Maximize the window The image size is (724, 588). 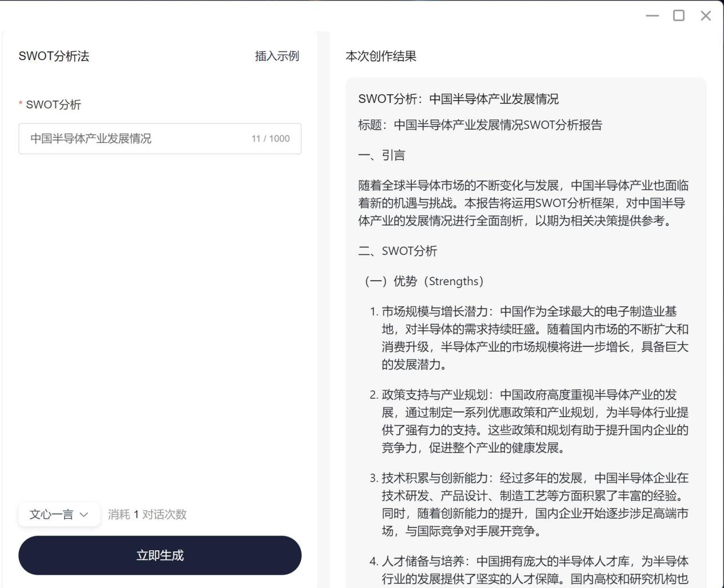click(x=679, y=15)
